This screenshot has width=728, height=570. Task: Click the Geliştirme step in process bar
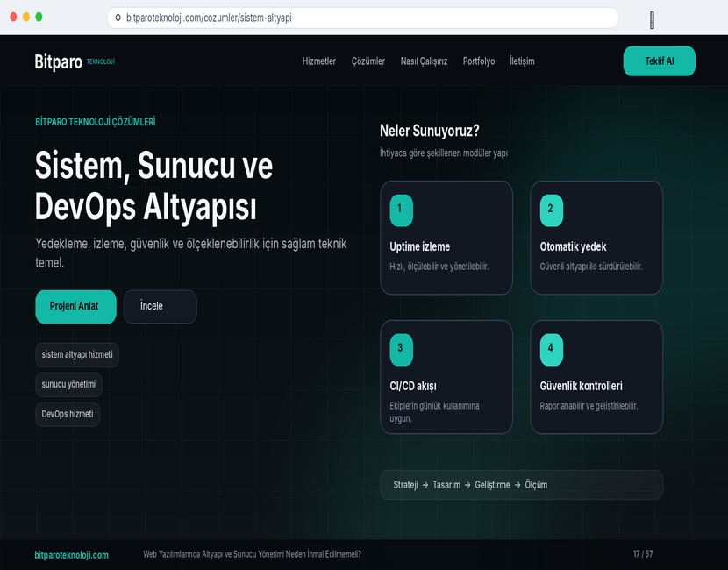coord(492,485)
